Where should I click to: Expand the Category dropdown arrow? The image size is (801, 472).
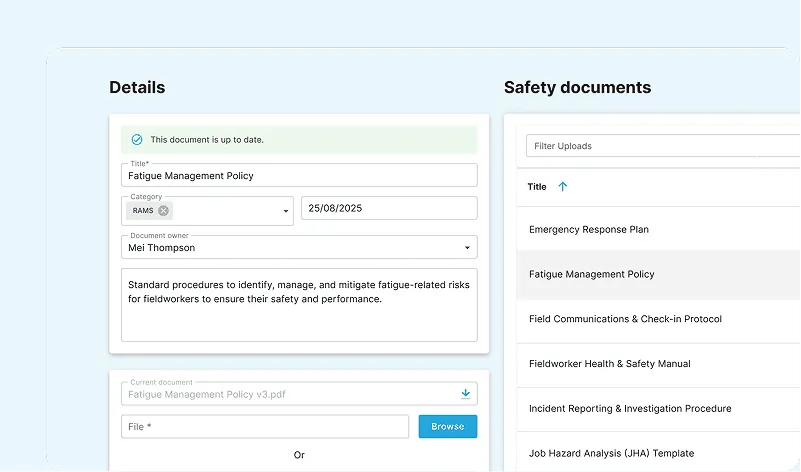[x=285, y=212]
